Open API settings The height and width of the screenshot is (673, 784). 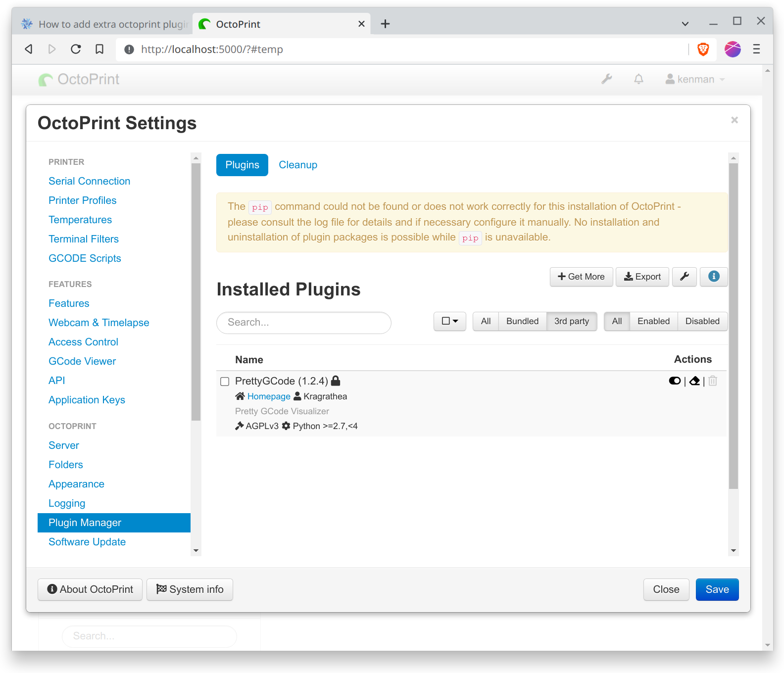click(x=56, y=381)
